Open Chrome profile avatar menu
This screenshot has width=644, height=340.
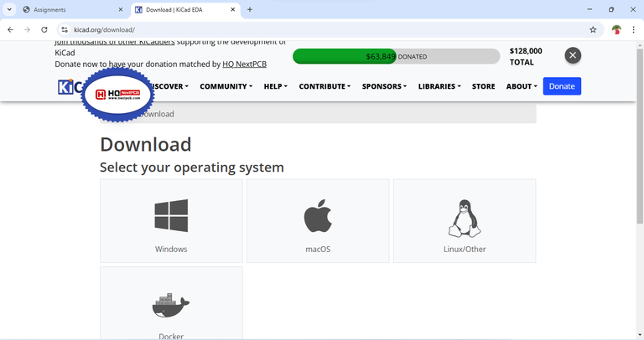click(x=616, y=29)
